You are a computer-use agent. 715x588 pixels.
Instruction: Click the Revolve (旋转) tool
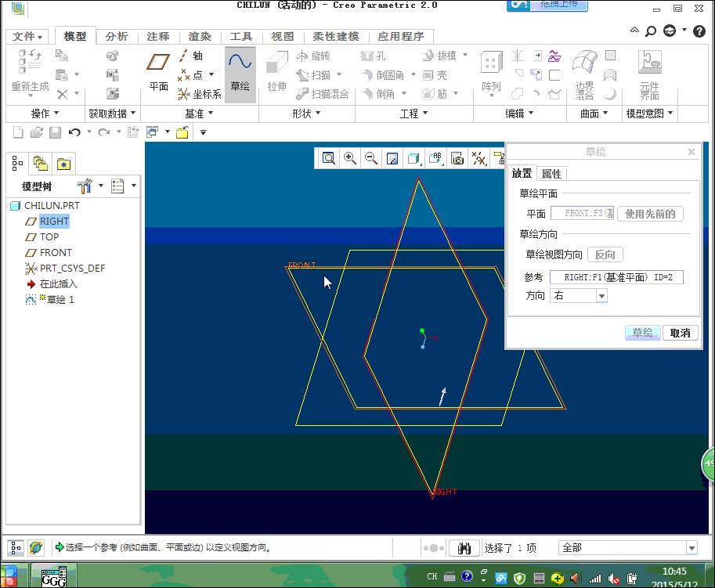point(312,56)
